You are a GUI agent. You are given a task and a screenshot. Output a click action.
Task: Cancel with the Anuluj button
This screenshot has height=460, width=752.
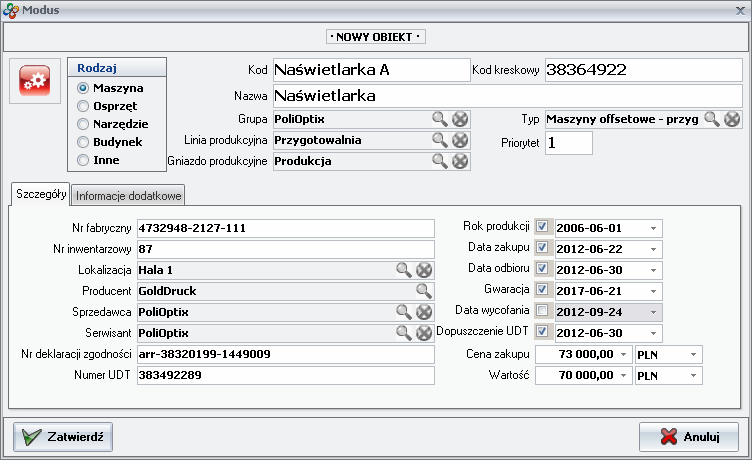click(689, 437)
